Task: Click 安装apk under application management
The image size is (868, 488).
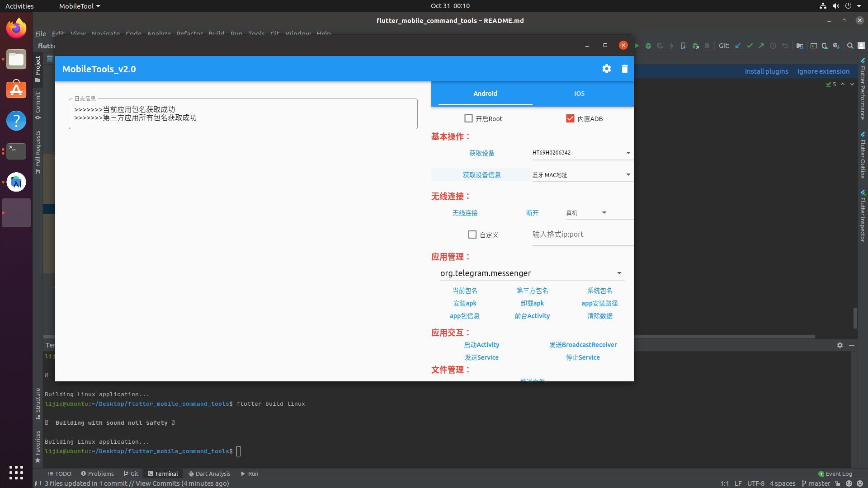Action: click(464, 303)
